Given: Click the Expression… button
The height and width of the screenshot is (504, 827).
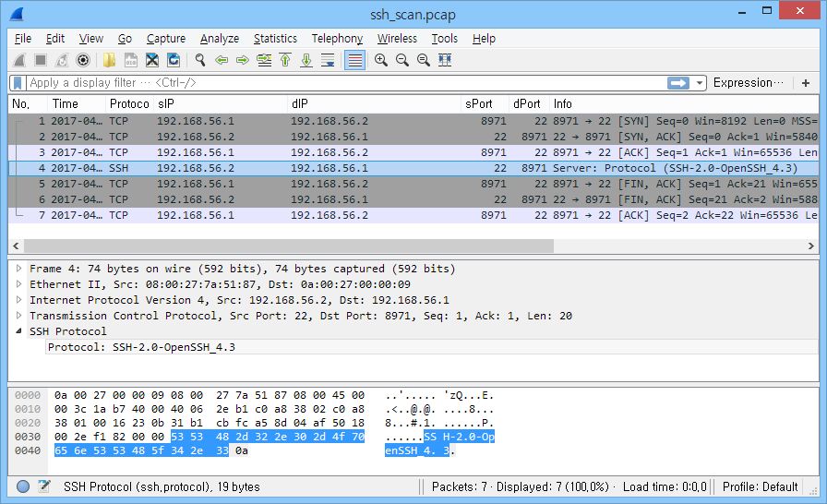Looking at the screenshot, I should [x=748, y=83].
